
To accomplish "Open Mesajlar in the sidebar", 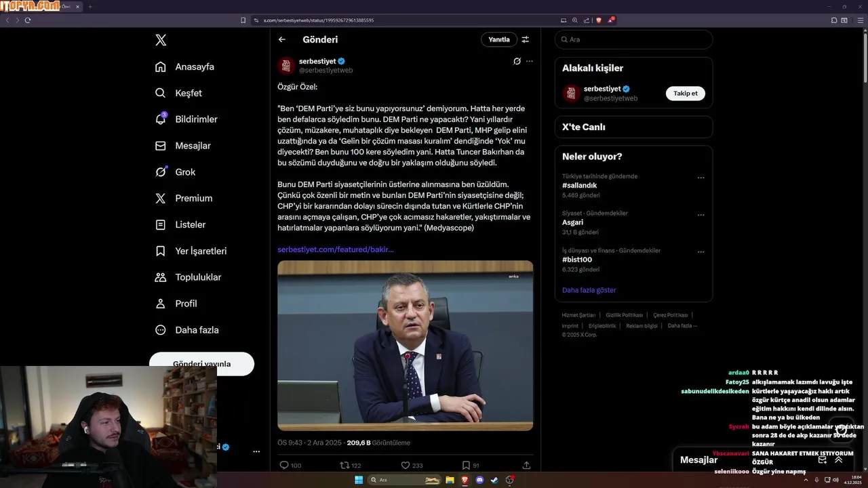I will [x=182, y=146].
